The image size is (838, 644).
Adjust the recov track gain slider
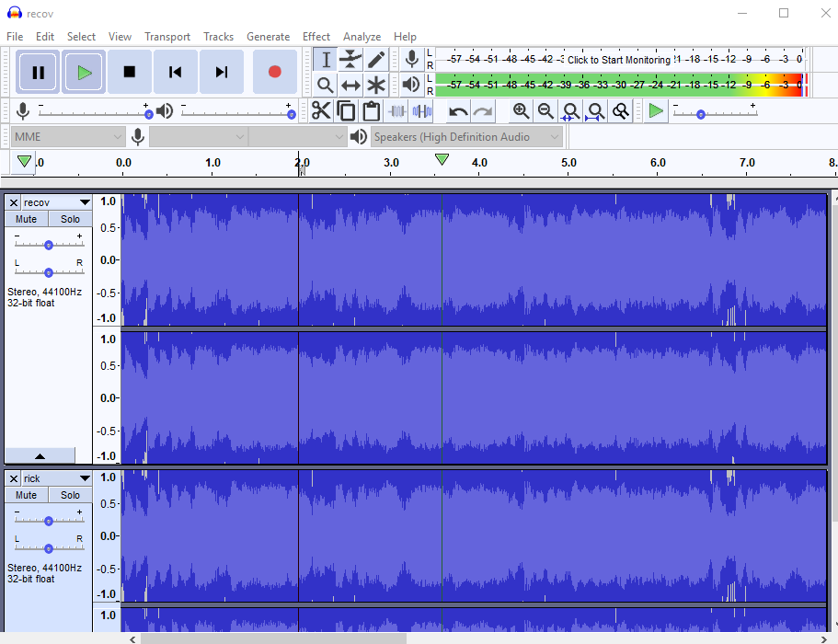pos(49,245)
